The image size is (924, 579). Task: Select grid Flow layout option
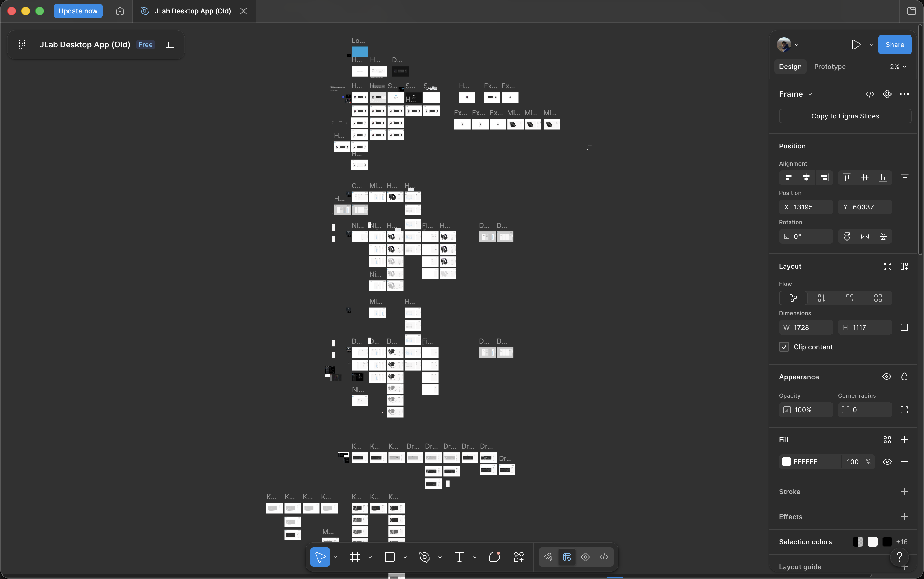pyautogui.click(x=878, y=298)
